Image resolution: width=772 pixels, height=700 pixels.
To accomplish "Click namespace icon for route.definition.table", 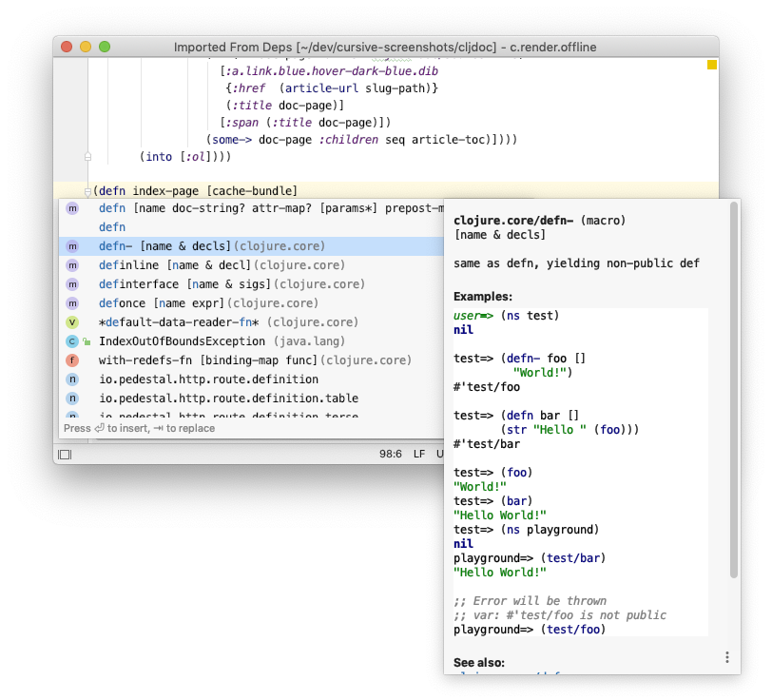I will tap(72, 398).
